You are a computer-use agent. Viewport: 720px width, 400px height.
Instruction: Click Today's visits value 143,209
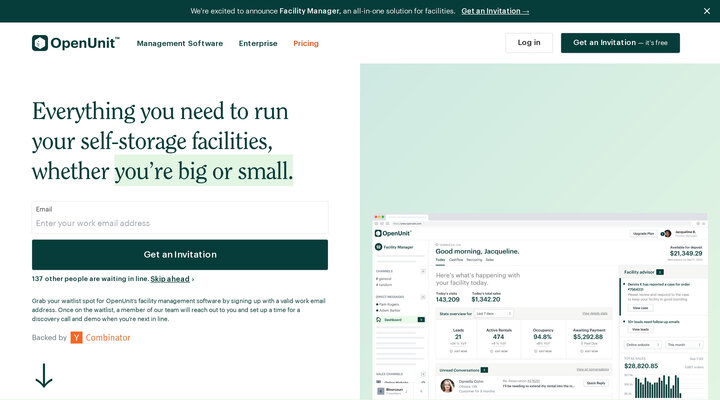(x=447, y=299)
